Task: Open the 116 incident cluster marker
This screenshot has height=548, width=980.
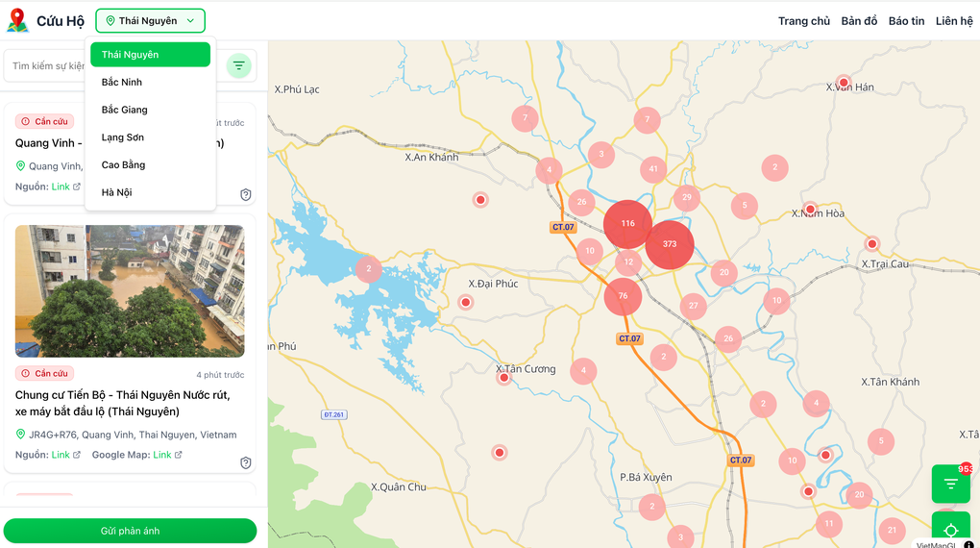Action: (627, 223)
